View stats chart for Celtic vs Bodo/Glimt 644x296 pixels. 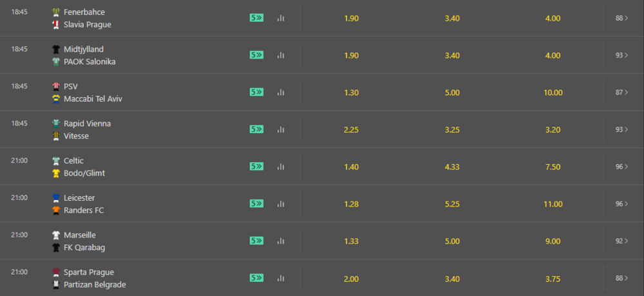[281, 167]
